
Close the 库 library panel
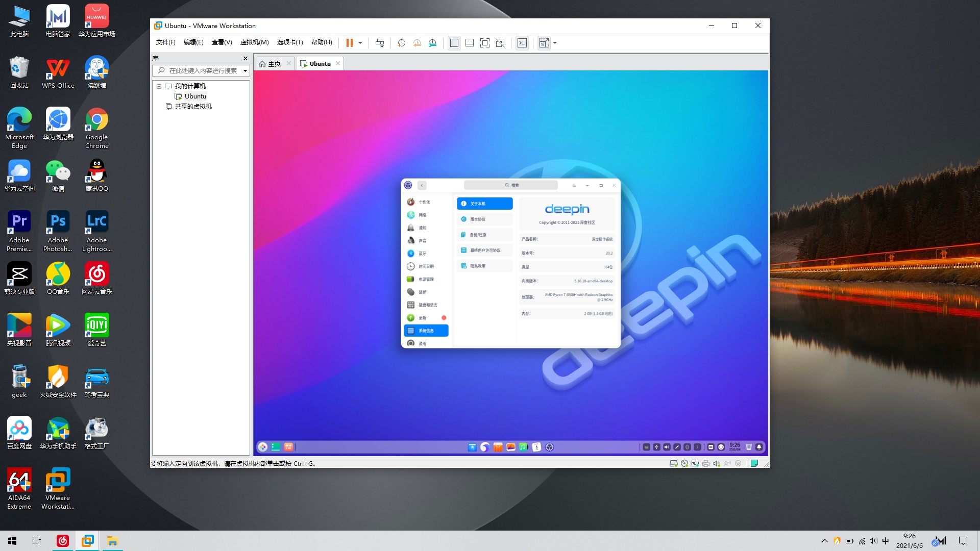[246, 59]
